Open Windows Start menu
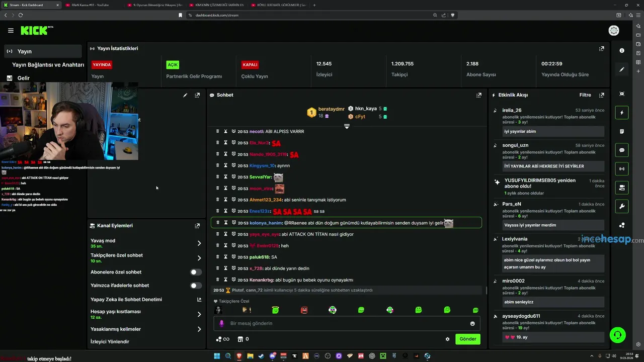Image resolution: width=644 pixels, height=362 pixels. point(217,356)
